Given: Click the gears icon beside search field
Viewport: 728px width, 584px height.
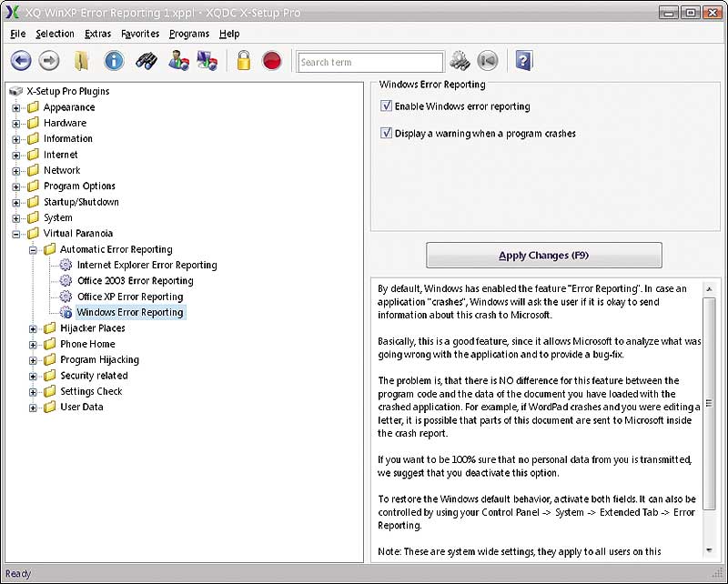Looking at the screenshot, I should [460, 61].
